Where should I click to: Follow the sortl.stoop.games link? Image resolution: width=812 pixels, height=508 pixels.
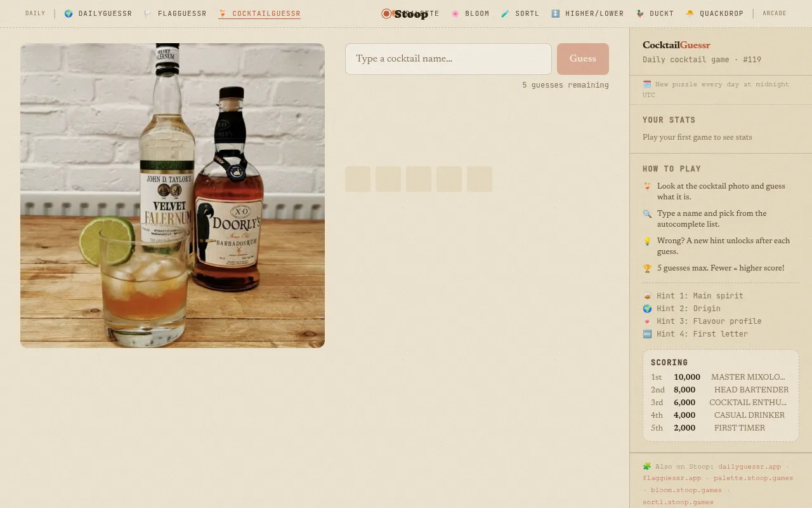[x=678, y=502]
